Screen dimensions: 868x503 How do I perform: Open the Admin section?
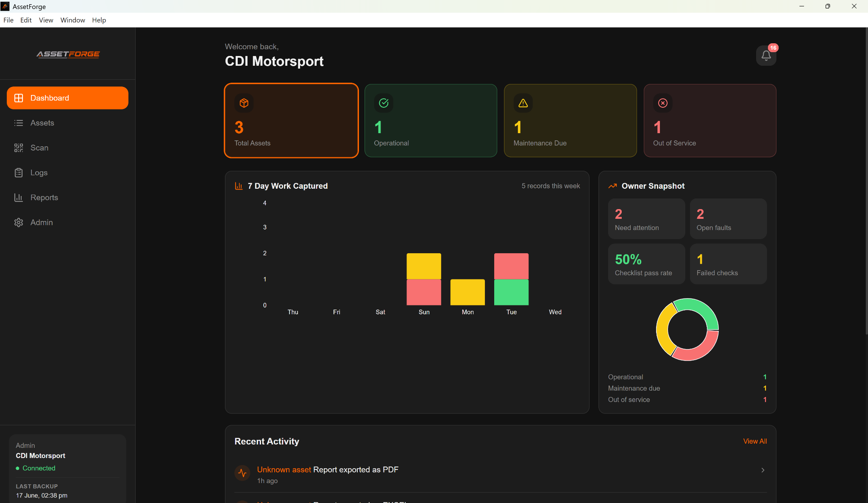point(67,223)
